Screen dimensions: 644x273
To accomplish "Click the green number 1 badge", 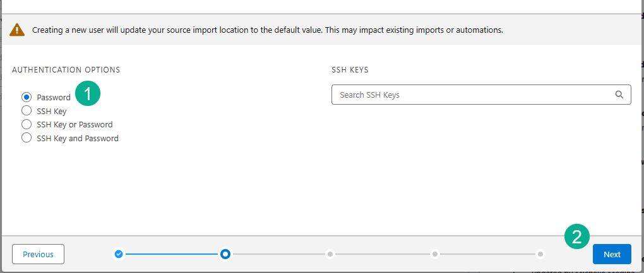I will tap(88, 94).
